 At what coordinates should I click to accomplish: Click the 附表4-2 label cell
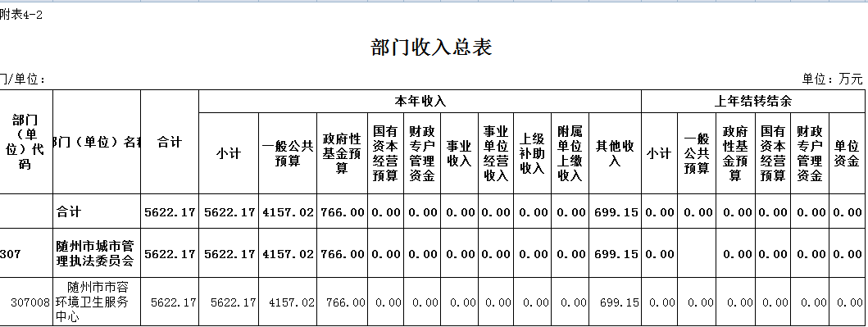pos(21,15)
